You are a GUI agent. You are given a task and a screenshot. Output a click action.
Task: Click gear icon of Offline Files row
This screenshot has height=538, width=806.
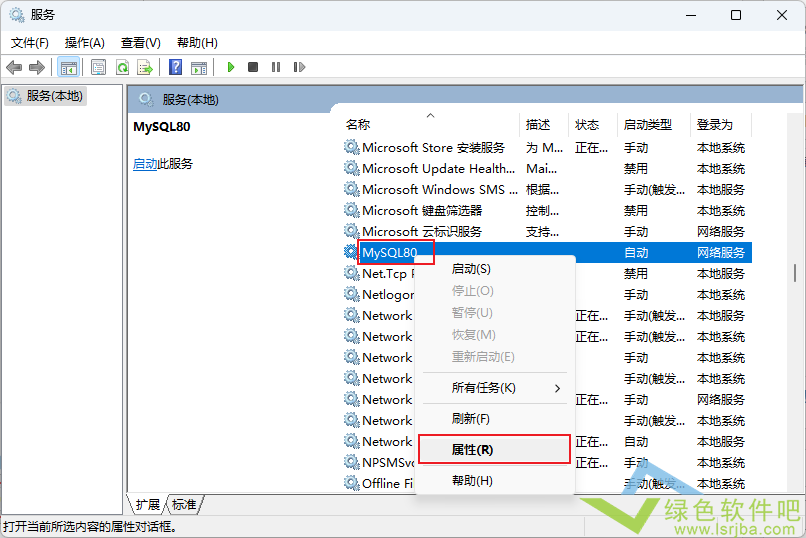[x=352, y=483]
